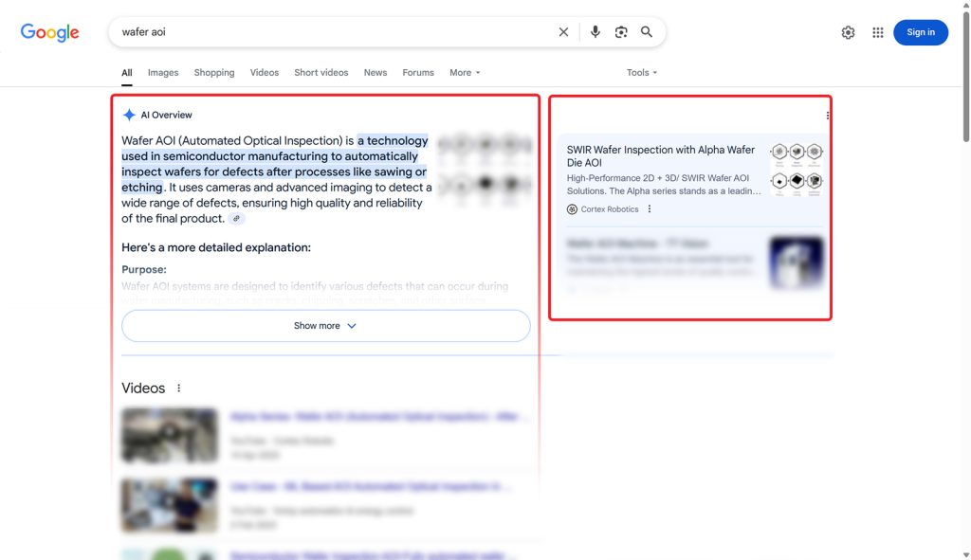This screenshot has height=560, width=971.
Task: Click 'Here's a more detailed explanation:' heading
Action: (216, 247)
